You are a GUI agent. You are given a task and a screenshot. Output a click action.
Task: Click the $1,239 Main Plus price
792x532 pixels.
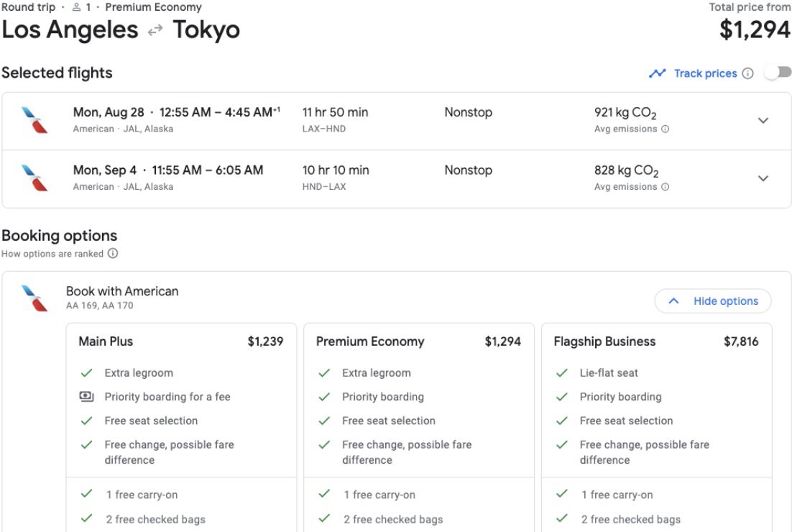point(265,341)
